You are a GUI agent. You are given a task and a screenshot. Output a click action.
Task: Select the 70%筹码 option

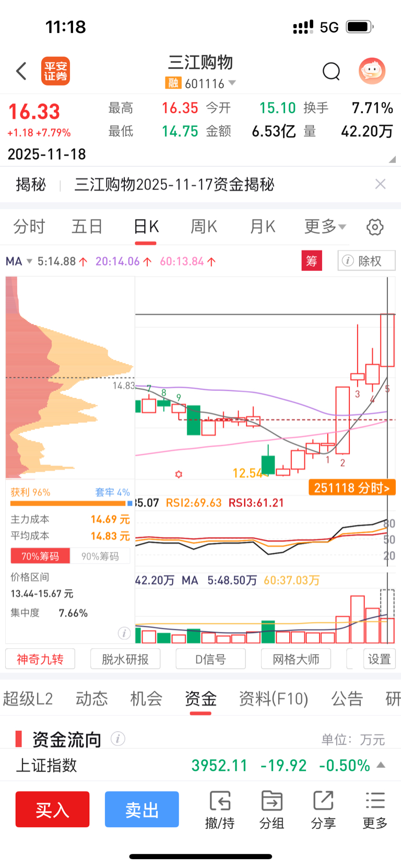(40, 556)
